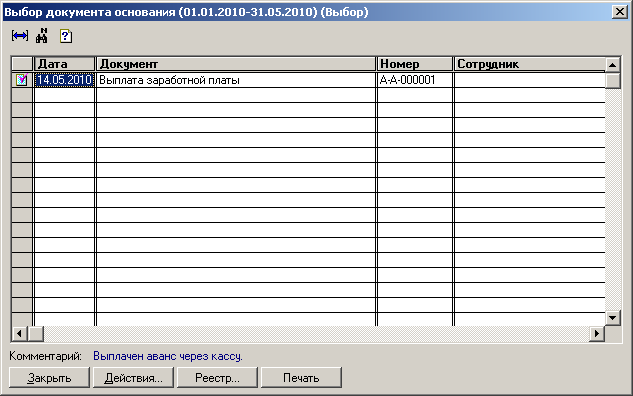Click the empty Сотрудник cell of first row
The height and width of the screenshot is (396, 633).
(x=530, y=80)
